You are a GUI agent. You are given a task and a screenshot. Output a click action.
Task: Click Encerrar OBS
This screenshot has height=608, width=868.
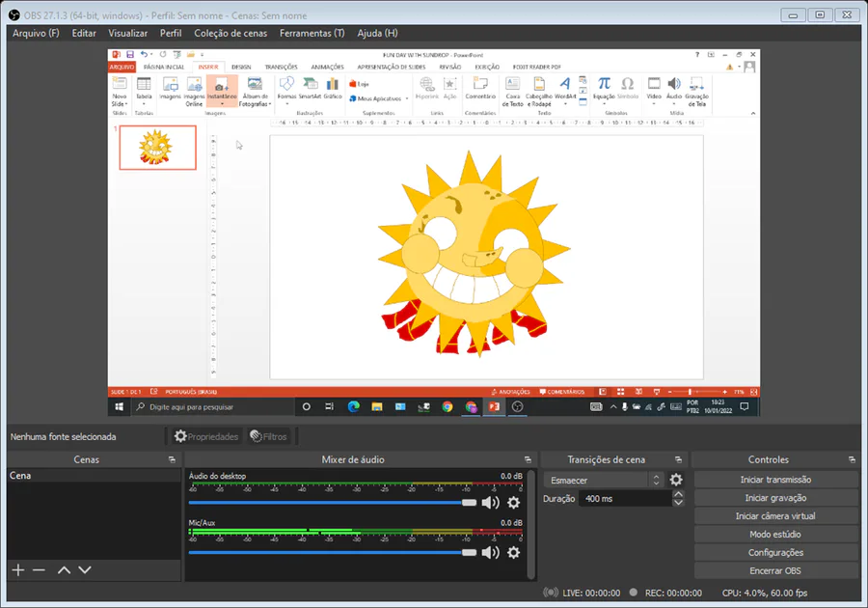coord(775,571)
